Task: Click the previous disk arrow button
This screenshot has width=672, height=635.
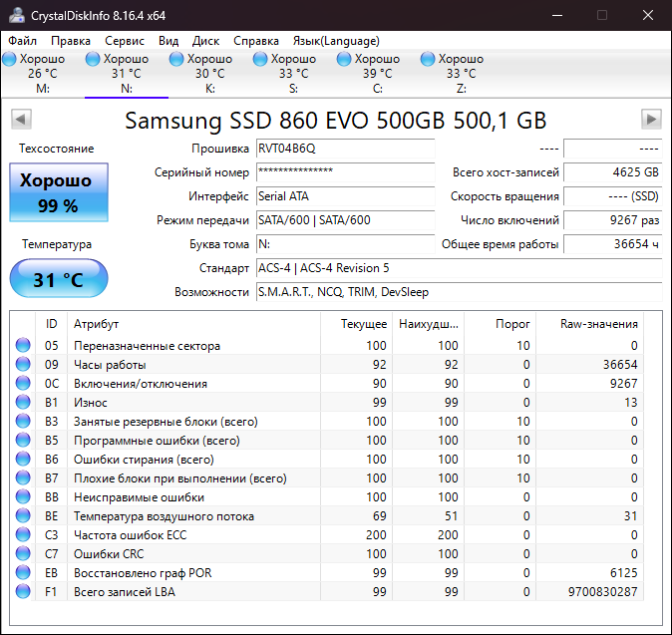Action: (21, 120)
